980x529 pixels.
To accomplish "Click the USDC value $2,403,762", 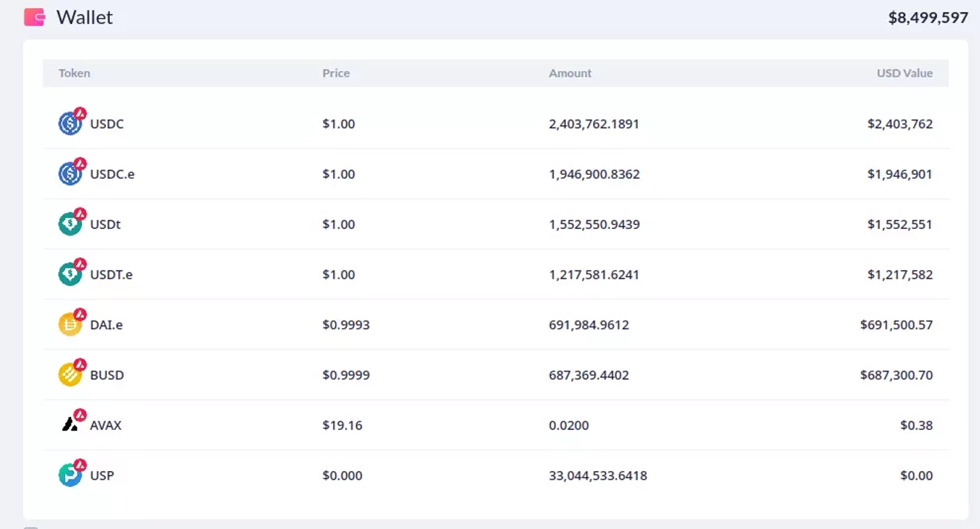I will (x=900, y=124).
